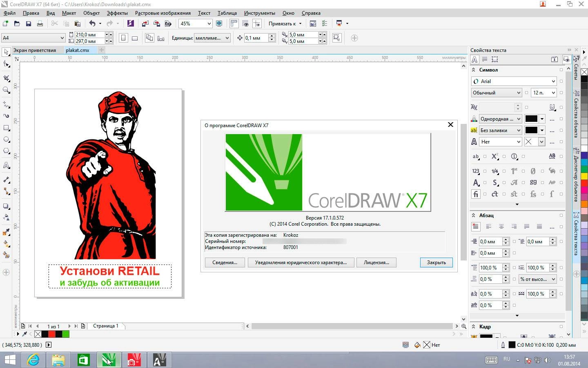
Task: Select the Pick tool in toolbox
Action: point(6,52)
